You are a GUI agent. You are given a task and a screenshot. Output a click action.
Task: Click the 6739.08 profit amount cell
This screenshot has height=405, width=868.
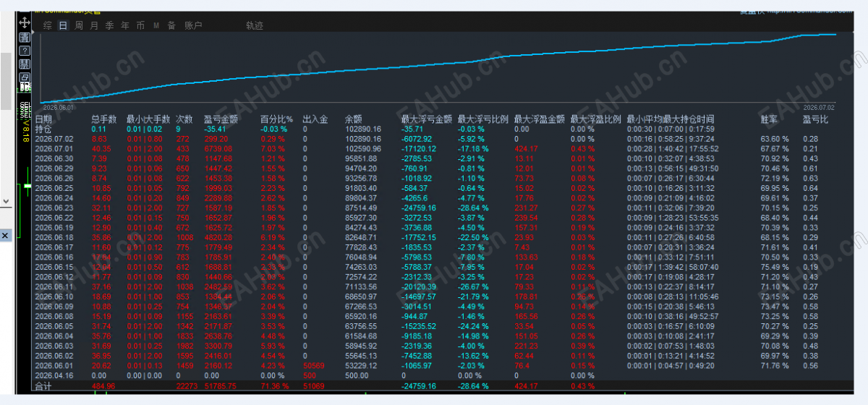[x=217, y=148]
